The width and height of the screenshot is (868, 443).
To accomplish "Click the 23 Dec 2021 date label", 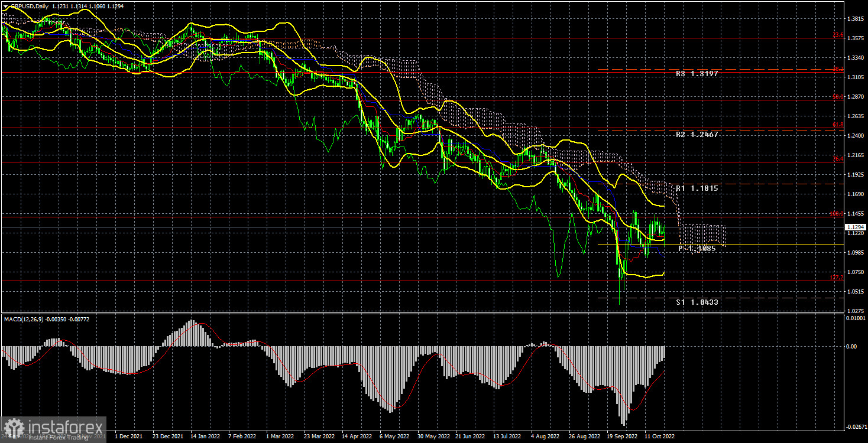I will point(168,437).
